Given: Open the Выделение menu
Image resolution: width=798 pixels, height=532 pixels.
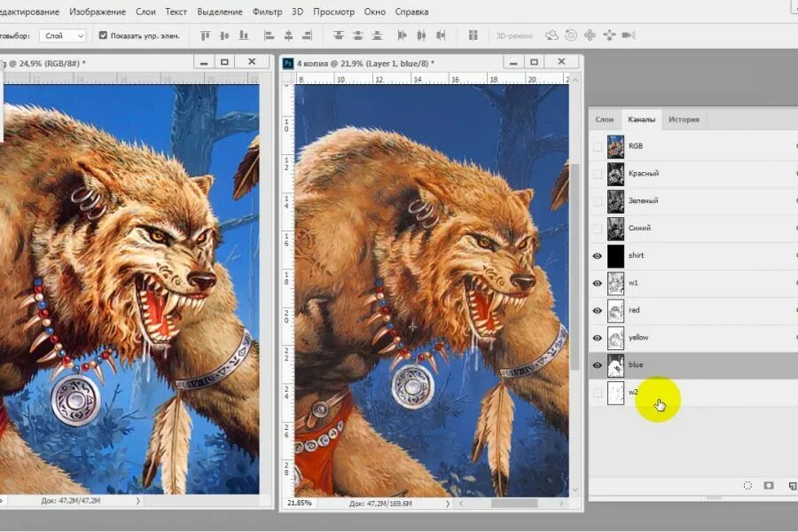Looking at the screenshot, I should pos(219,12).
